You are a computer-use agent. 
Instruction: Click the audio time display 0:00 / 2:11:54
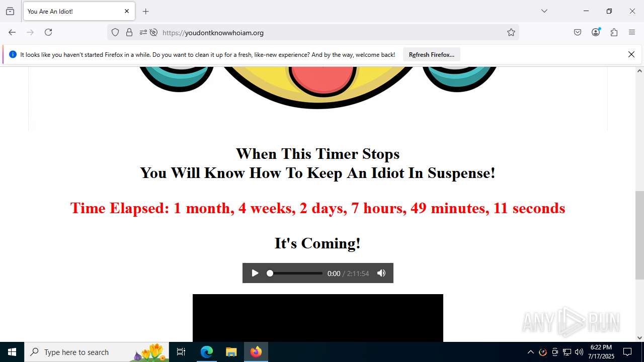click(348, 274)
